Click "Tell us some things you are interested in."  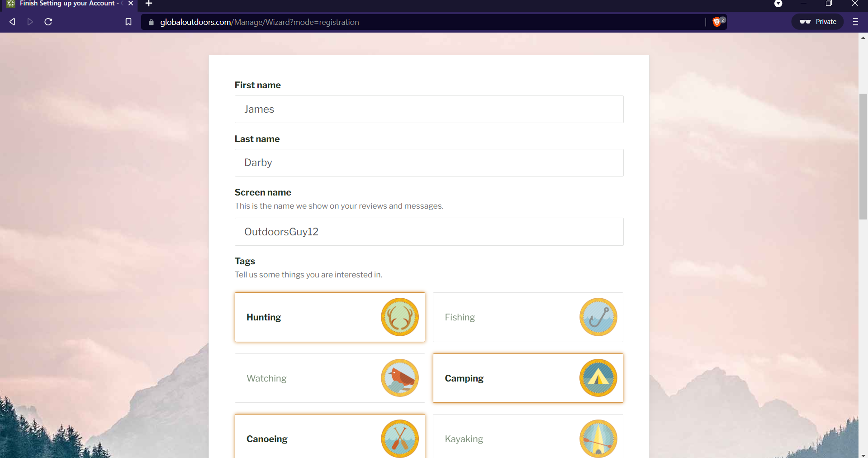click(x=308, y=275)
